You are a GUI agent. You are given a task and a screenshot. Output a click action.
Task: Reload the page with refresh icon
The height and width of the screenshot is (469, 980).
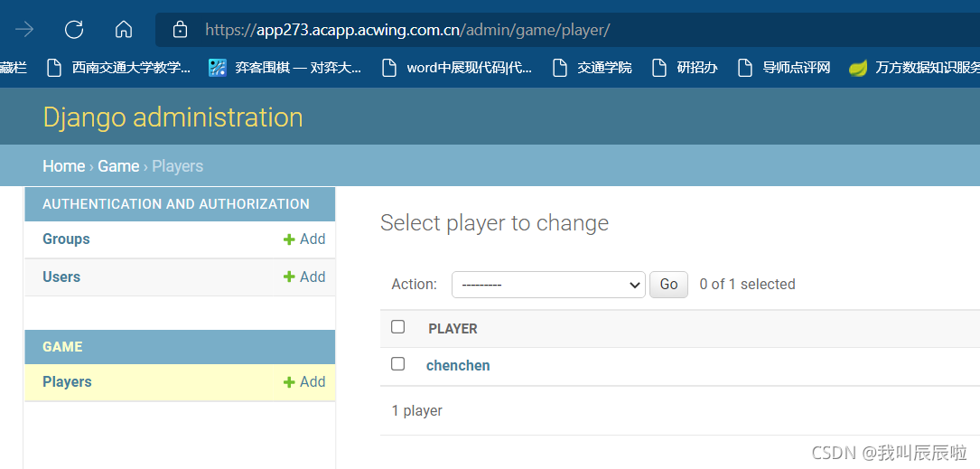tap(74, 30)
